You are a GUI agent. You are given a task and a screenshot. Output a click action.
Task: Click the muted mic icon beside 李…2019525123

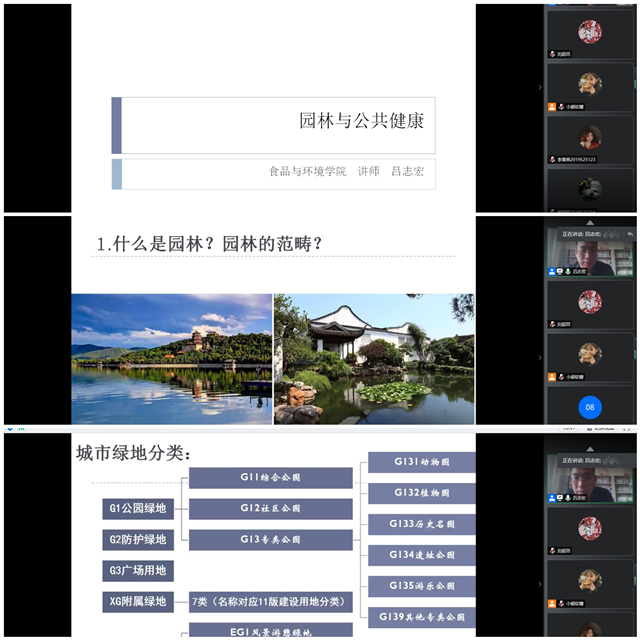[552, 160]
